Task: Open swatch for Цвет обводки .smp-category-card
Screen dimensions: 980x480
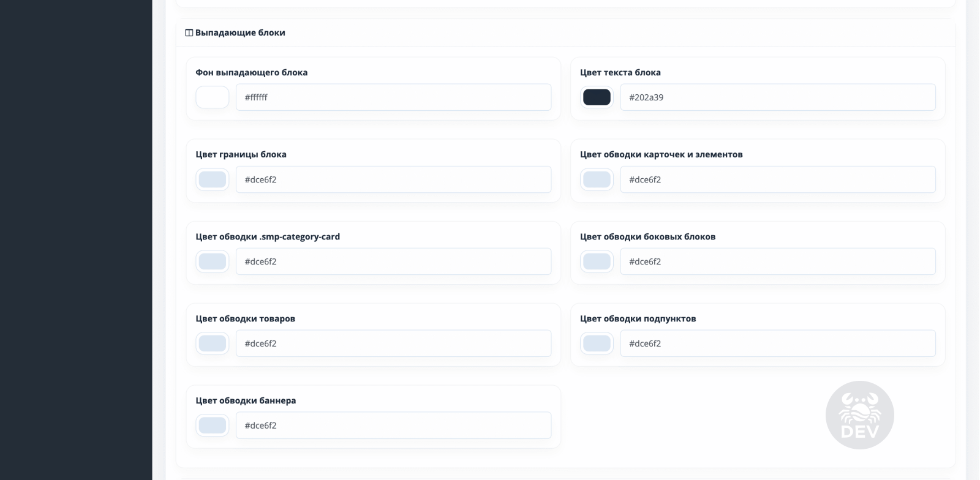Action: (x=213, y=261)
